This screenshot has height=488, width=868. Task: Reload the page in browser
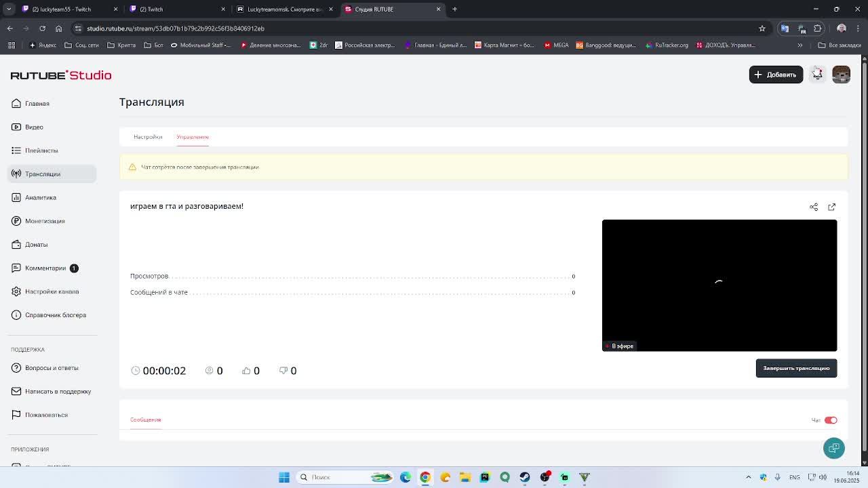42,28
